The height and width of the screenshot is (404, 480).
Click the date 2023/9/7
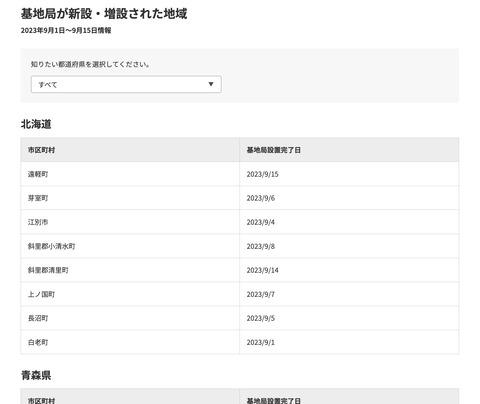pos(261,294)
